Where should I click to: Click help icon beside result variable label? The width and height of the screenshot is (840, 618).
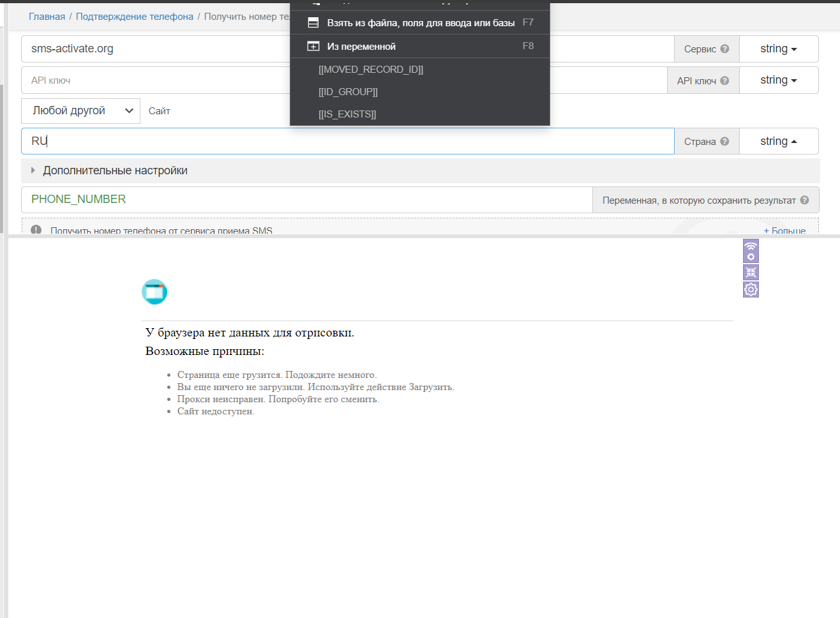[804, 200]
